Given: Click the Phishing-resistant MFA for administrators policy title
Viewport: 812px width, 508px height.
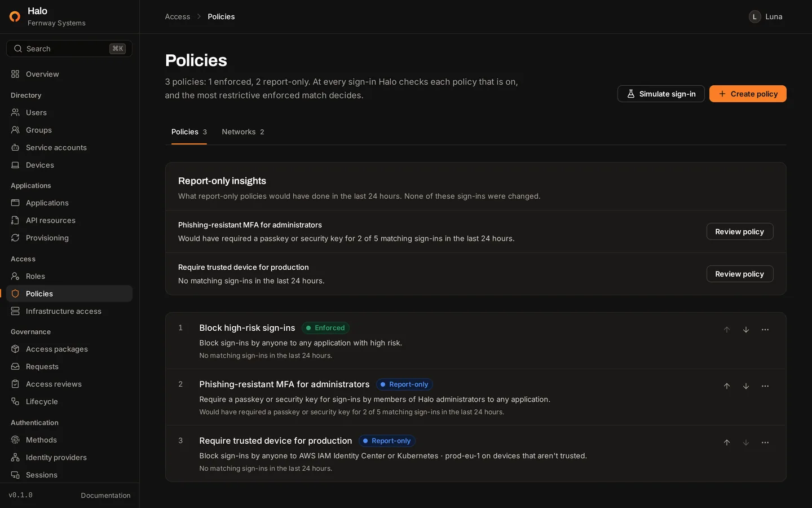Looking at the screenshot, I should pyautogui.click(x=284, y=384).
